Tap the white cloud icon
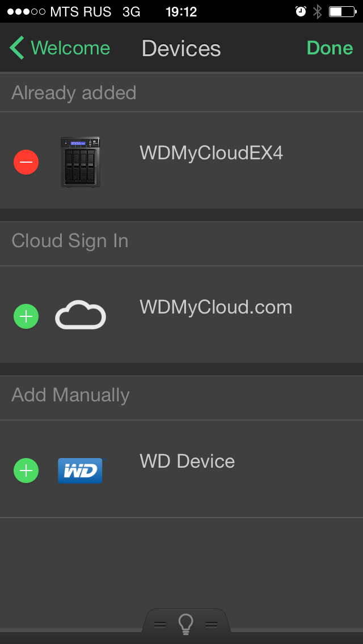363x644 pixels. [x=81, y=316]
